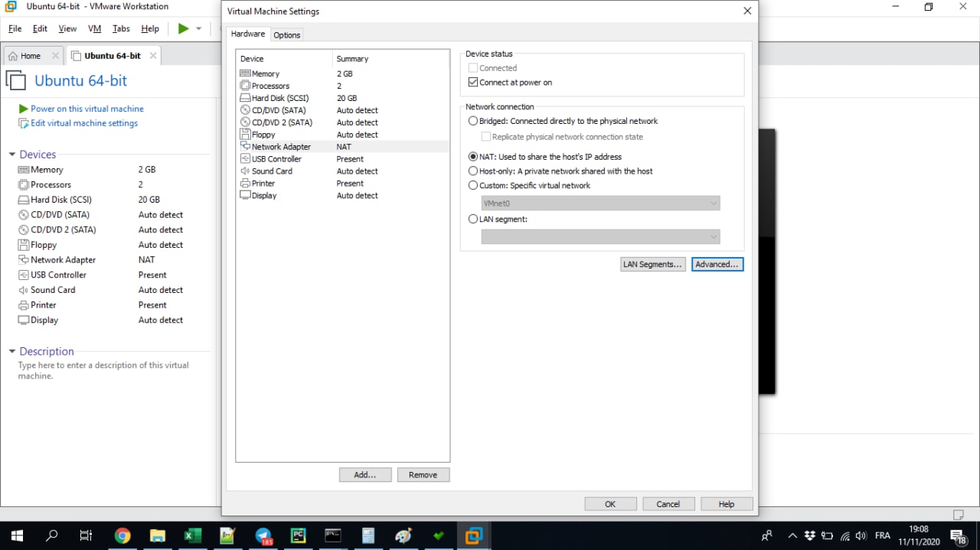Image resolution: width=980 pixels, height=550 pixels.
Task: Open the command prompt taskbar icon
Action: click(x=333, y=535)
